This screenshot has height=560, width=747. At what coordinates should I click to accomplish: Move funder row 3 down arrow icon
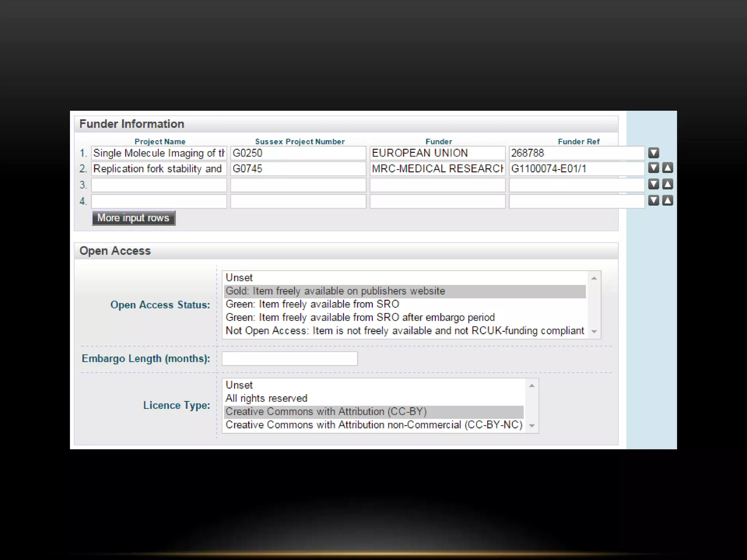(653, 184)
